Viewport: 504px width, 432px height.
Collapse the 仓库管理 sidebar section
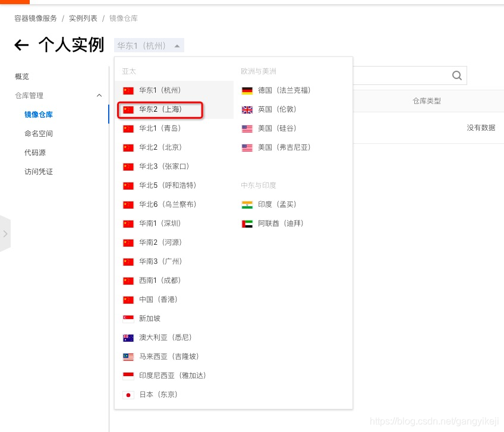point(99,96)
